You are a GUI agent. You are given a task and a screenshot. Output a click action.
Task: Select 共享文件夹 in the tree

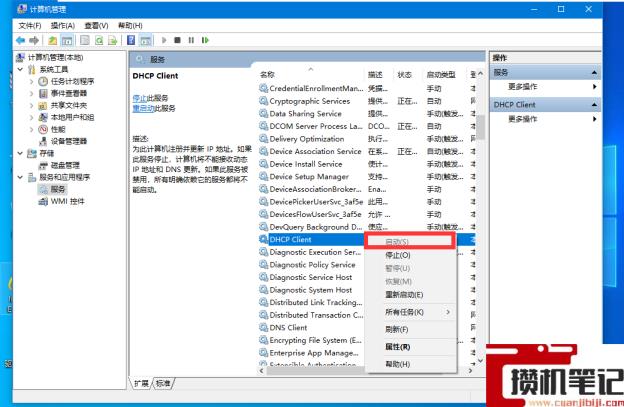(x=69, y=105)
